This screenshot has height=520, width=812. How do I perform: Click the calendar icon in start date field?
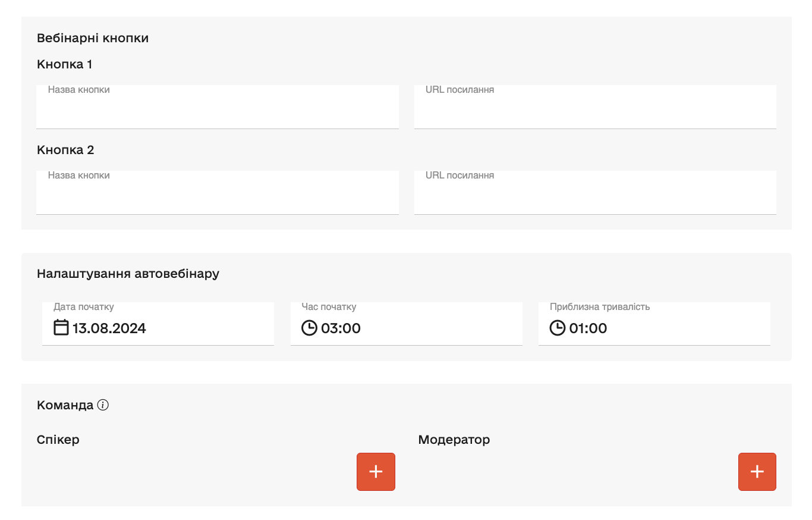click(x=61, y=328)
